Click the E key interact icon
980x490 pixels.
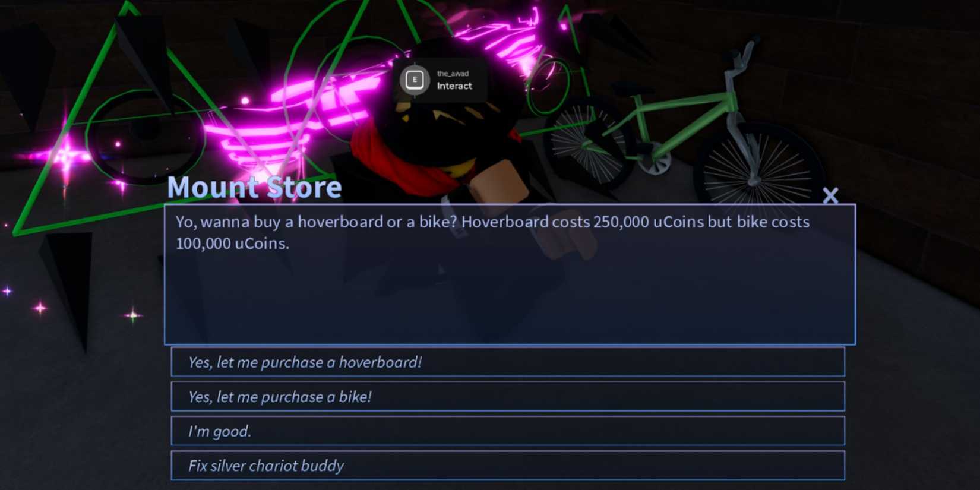[415, 80]
